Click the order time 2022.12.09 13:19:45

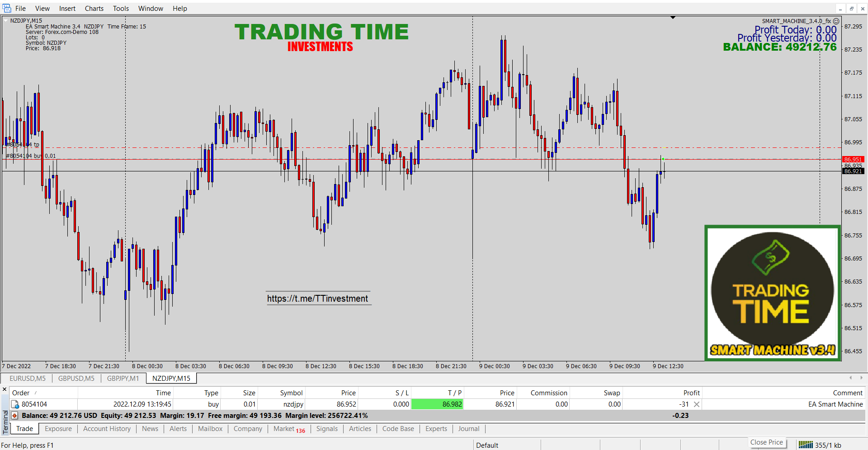pyautogui.click(x=142, y=404)
